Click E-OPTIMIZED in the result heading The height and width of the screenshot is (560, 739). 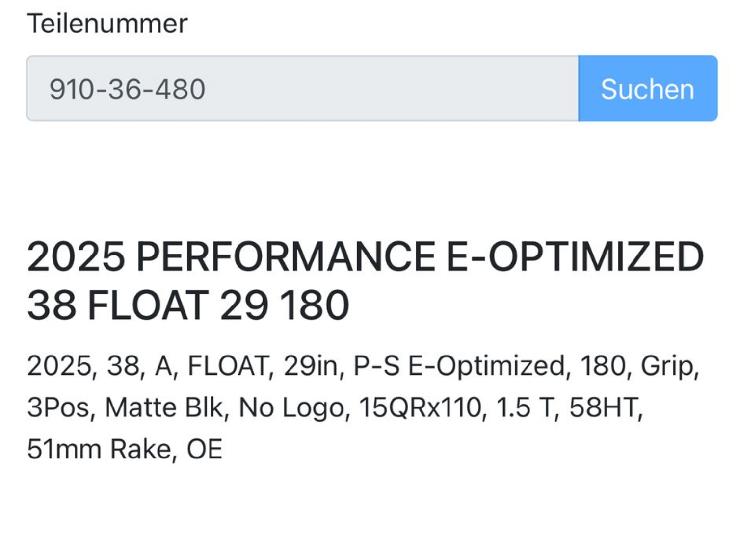click(x=575, y=256)
